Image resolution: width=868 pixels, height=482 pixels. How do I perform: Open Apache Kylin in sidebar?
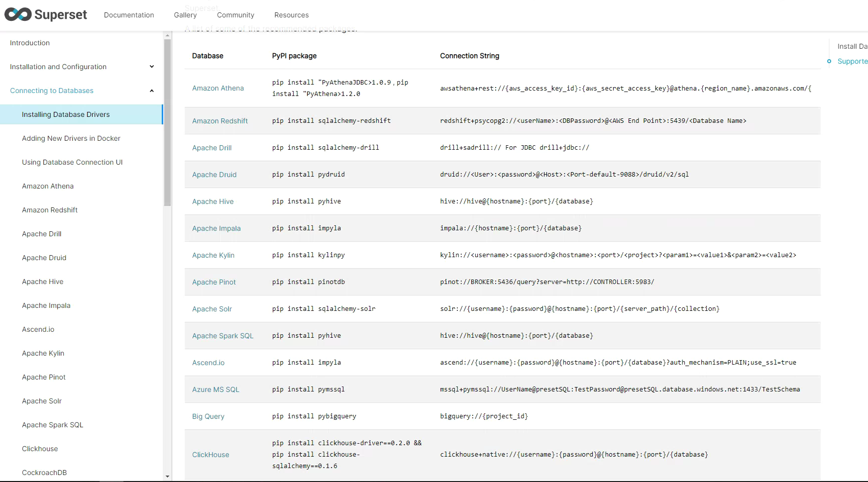[43, 353]
